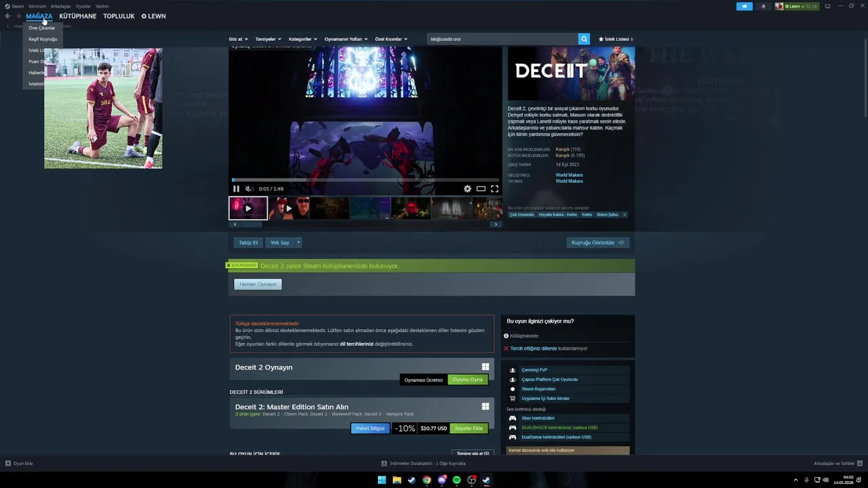Click the Yok Say button
This screenshot has width=868, height=488.
(279, 243)
